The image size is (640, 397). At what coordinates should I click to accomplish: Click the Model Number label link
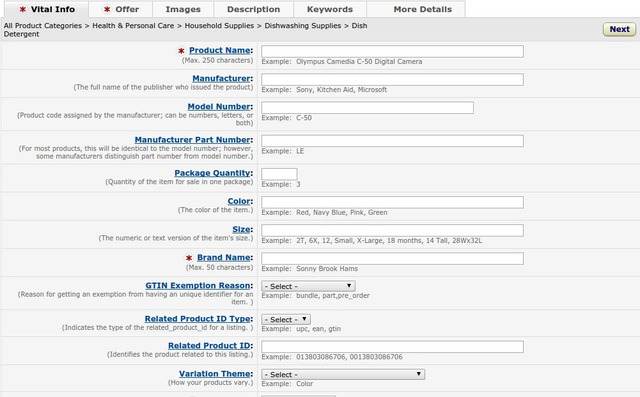tap(219, 106)
